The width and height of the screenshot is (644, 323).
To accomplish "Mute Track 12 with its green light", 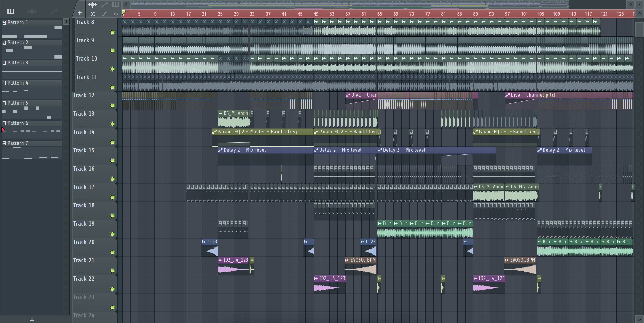I will [112, 106].
